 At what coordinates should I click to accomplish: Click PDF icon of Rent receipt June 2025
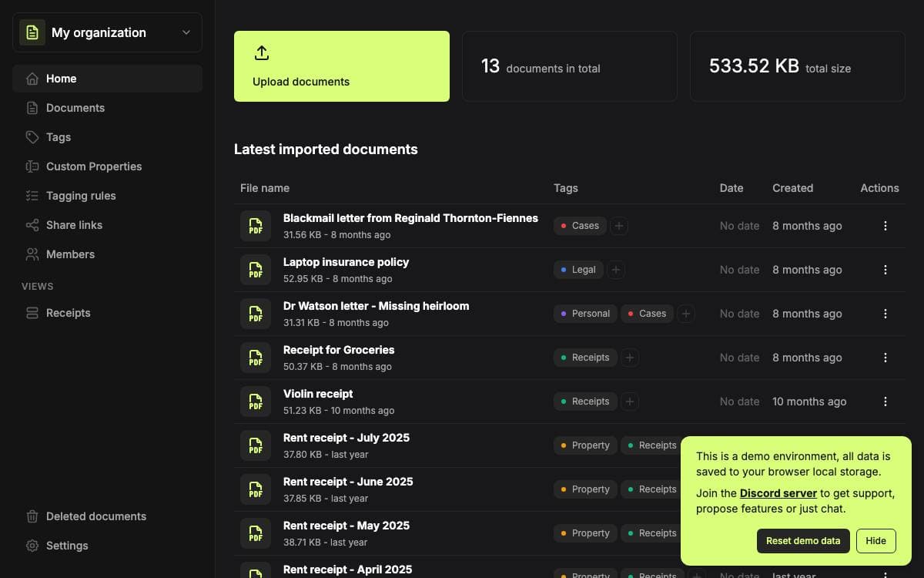256,489
